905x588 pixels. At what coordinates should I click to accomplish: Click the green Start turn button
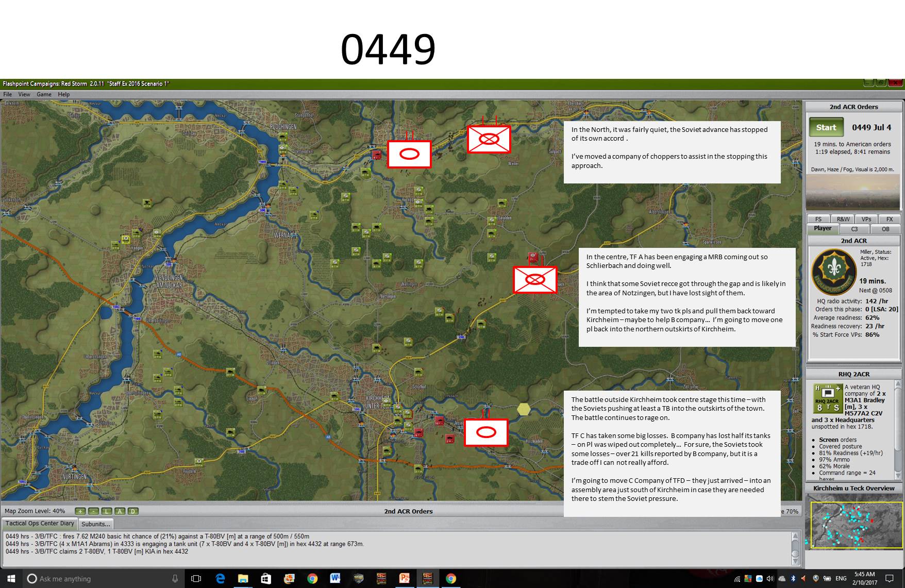click(x=826, y=127)
